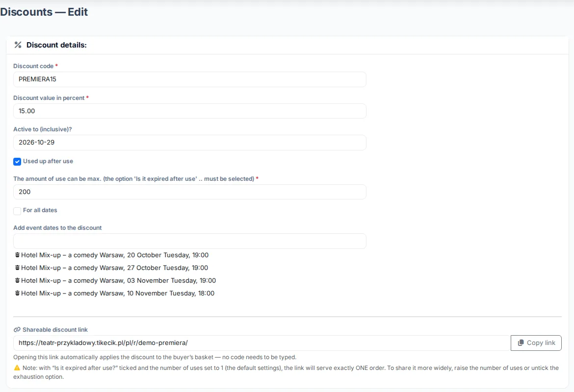The width and height of the screenshot is (574, 392).
Task: Select the 20 October Tuesday, 19:00 event text
Action: pos(115,255)
